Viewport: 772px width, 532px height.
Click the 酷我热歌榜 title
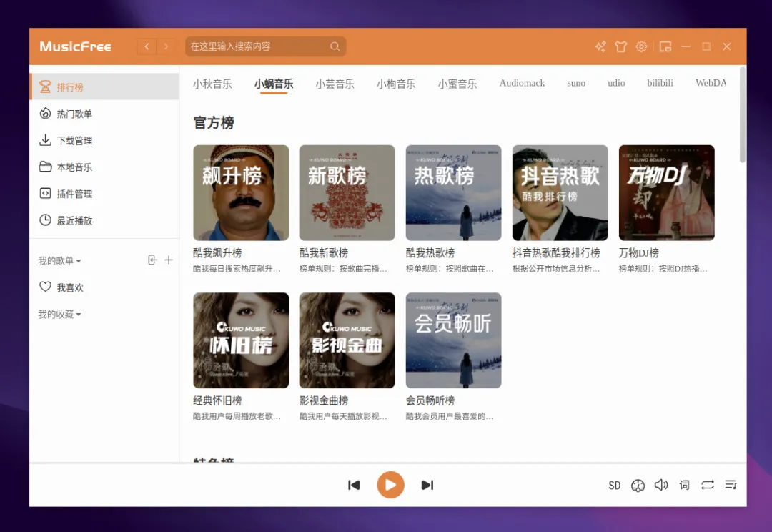click(x=430, y=252)
